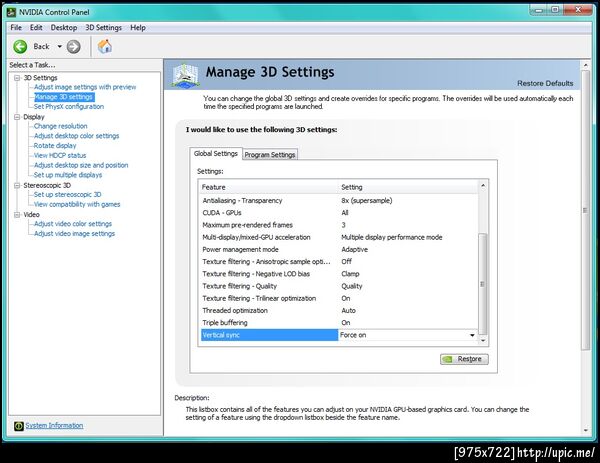Viewport: 600px width, 463px height.
Task: Click the Feature column header
Action: 269,187
